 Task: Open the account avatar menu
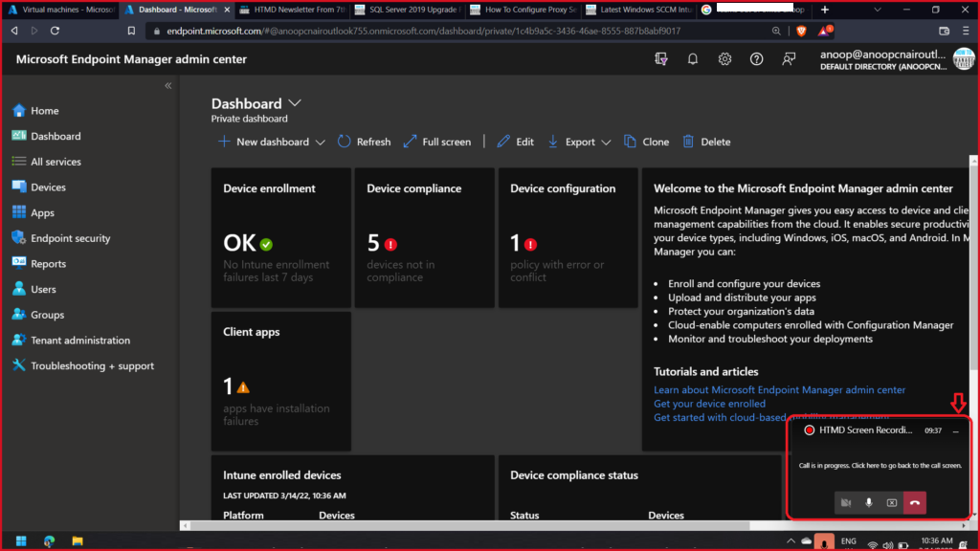coord(963,59)
